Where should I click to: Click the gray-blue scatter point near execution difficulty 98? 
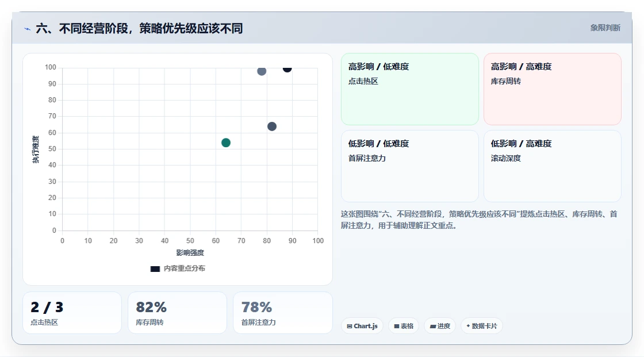coord(262,71)
